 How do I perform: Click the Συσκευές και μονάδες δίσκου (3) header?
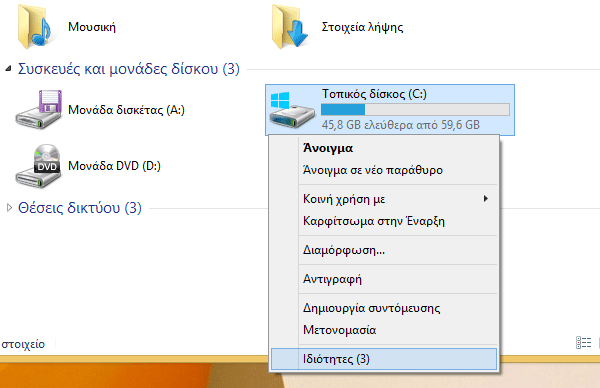(129, 69)
